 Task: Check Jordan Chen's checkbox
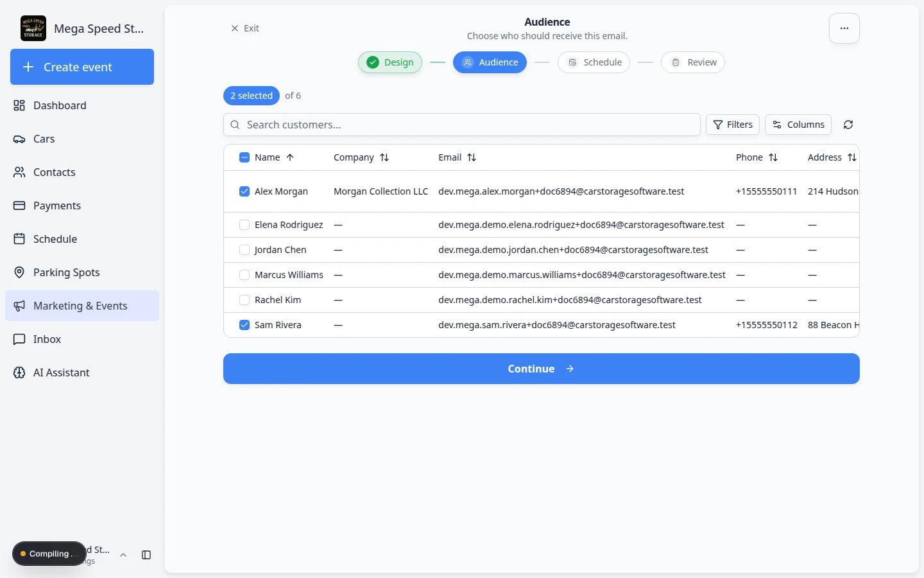click(244, 250)
